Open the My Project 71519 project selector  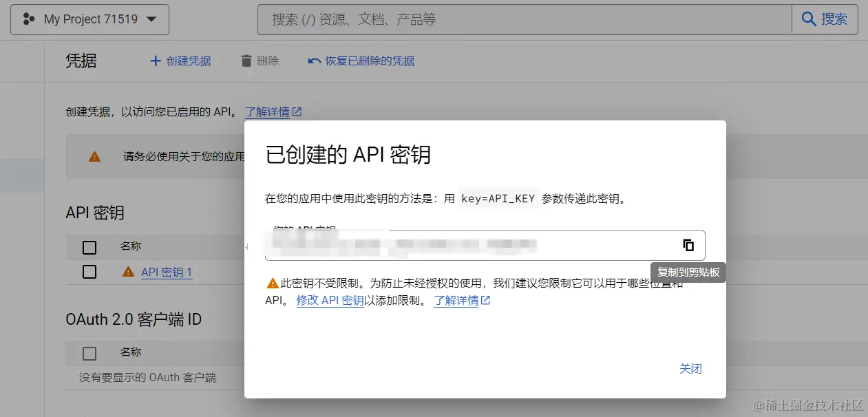click(x=89, y=19)
